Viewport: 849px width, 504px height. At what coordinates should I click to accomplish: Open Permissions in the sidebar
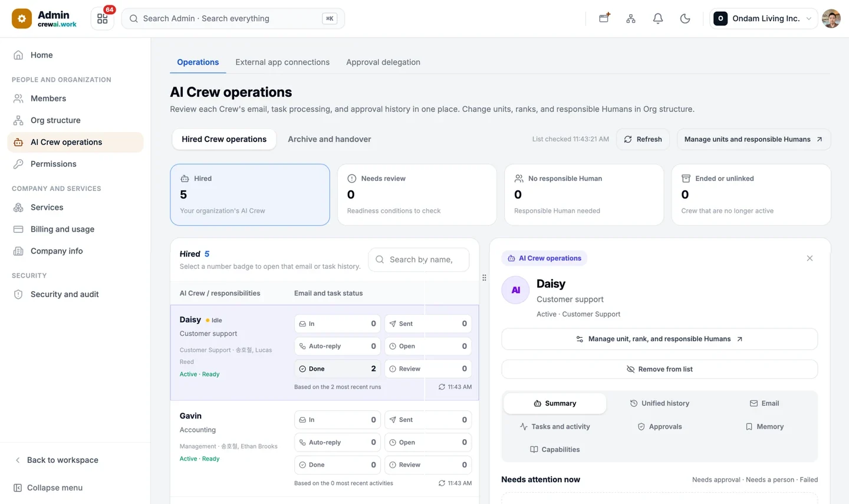tap(75, 164)
